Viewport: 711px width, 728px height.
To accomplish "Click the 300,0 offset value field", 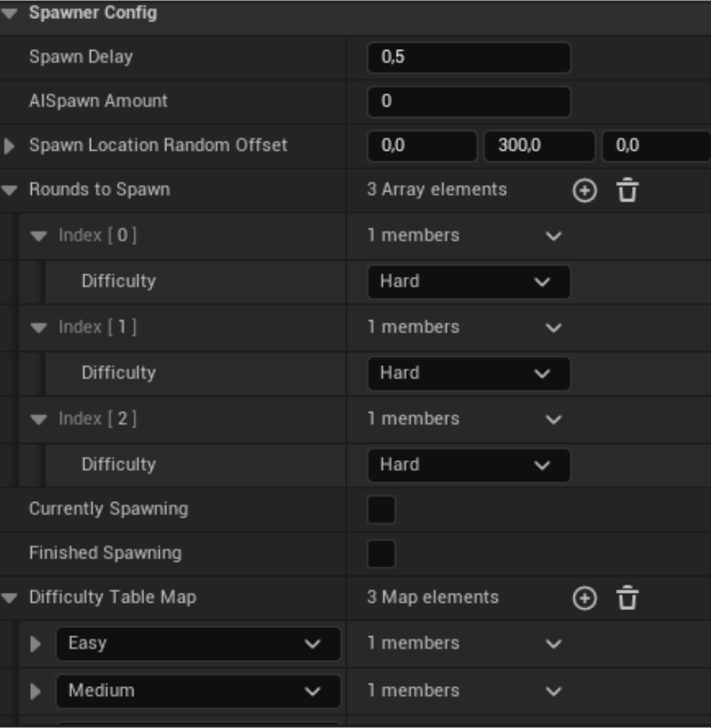I will [538, 146].
